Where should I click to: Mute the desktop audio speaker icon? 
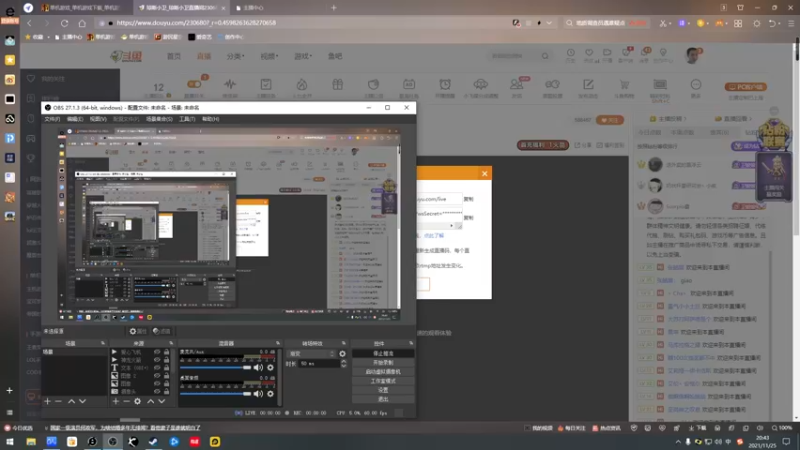point(259,393)
